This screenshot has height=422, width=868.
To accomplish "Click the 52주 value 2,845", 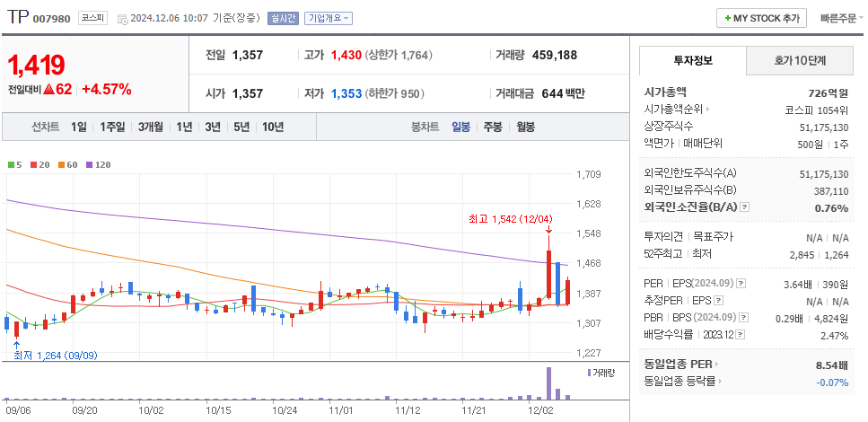I will (802, 255).
